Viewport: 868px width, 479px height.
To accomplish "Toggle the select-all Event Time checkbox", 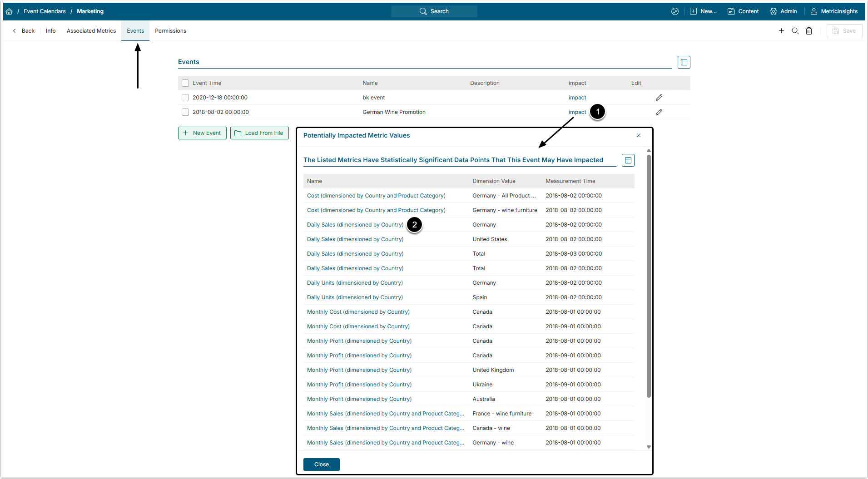I will pos(185,83).
